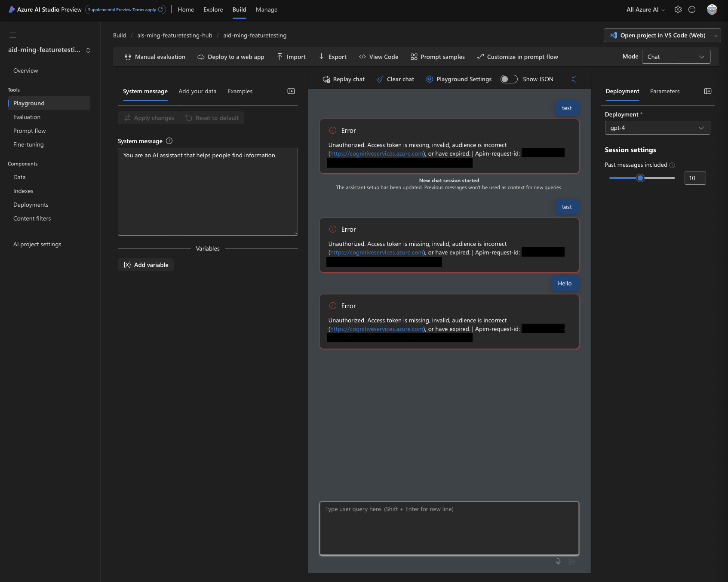The height and width of the screenshot is (582, 728).
Task: Select Playground in the sidebar
Action: coord(49,103)
